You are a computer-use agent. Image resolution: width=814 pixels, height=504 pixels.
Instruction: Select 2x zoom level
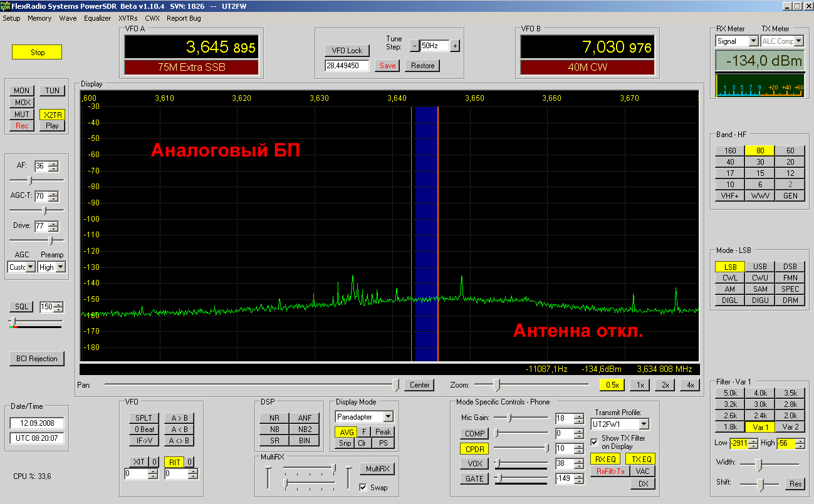tap(665, 385)
